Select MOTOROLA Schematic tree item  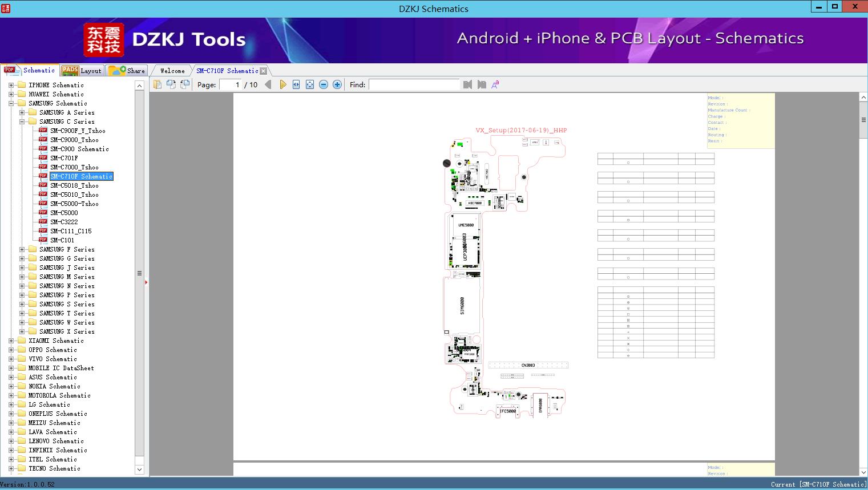point(59,395)
